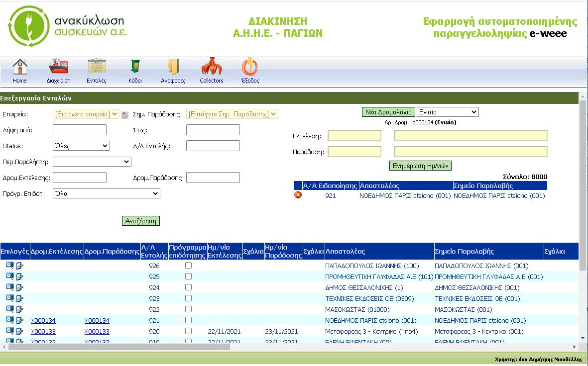The width and height of the screenshot is (588, 366).
Task: Click the Έξοδος power icon
Action: pos(250,66)
